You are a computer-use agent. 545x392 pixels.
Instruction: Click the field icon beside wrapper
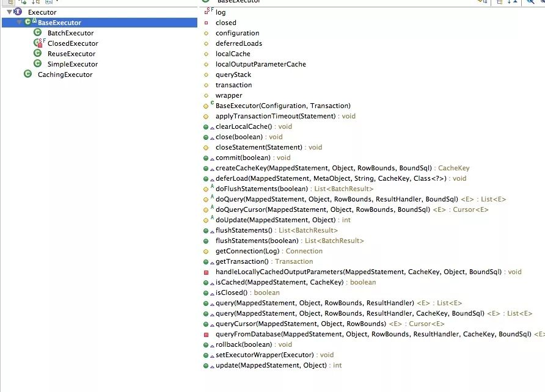tap(206, 96)
